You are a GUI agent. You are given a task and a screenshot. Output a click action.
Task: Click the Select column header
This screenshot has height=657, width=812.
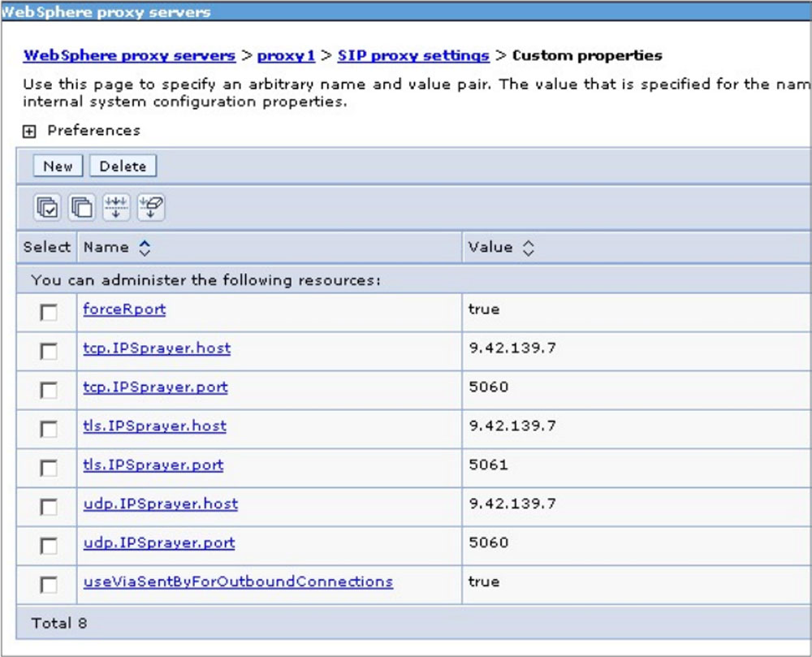click(x=46, y=247)
